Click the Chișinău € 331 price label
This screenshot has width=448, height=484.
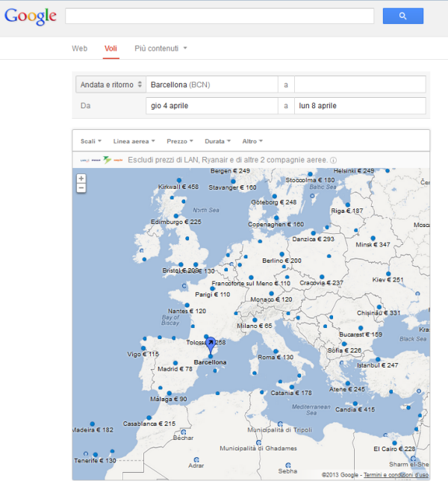[379, 313]
